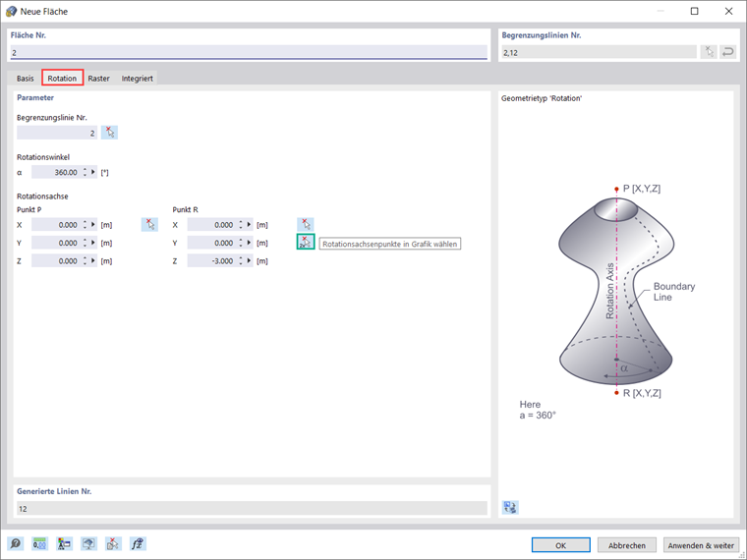The image size is (747, 560).
Task: Click the spinner arrows of rotation angle α
Action: coord(85,172)
